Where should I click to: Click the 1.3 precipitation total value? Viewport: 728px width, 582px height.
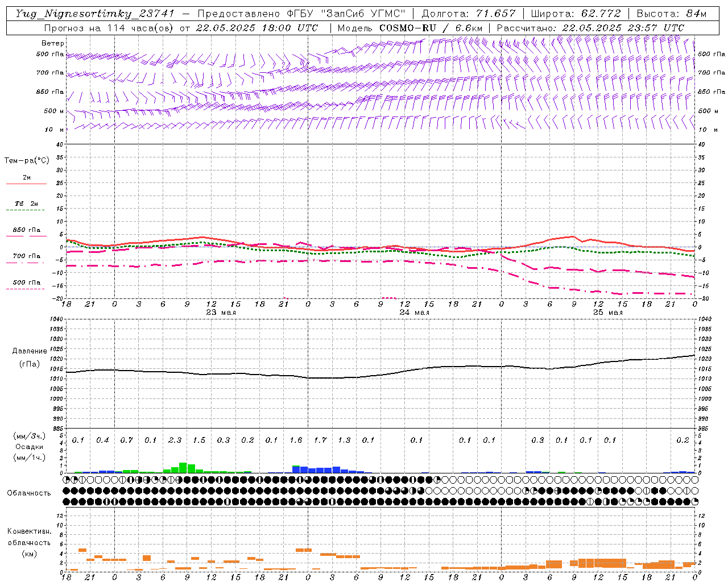click(x=344, y=440)
